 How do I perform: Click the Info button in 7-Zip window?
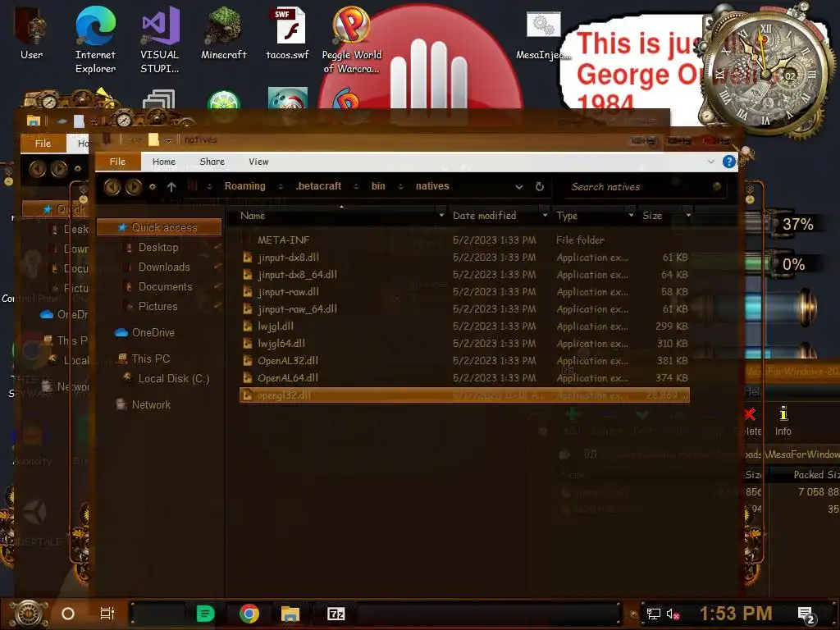[x=783, y=421]
